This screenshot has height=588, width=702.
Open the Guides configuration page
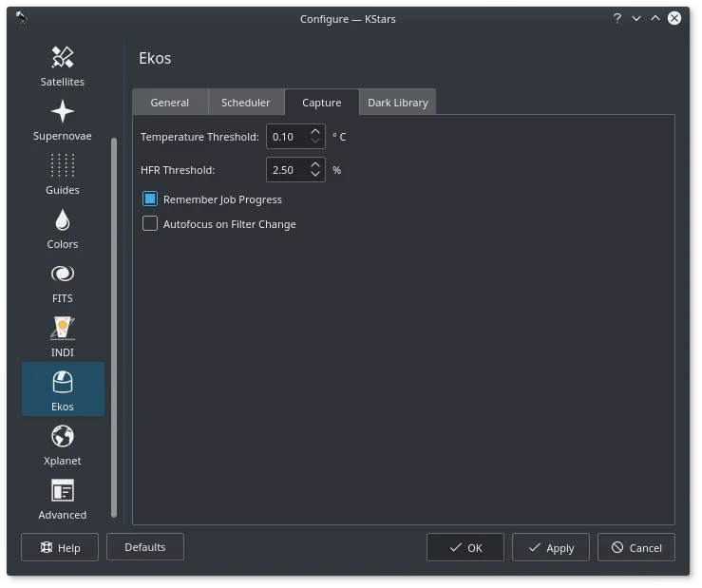click(63, 175)
